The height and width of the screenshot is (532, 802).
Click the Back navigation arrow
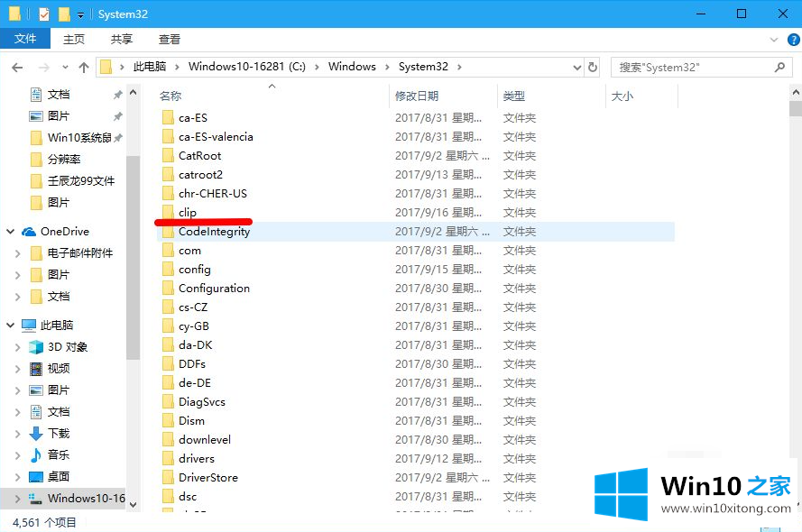click(17, 68)
